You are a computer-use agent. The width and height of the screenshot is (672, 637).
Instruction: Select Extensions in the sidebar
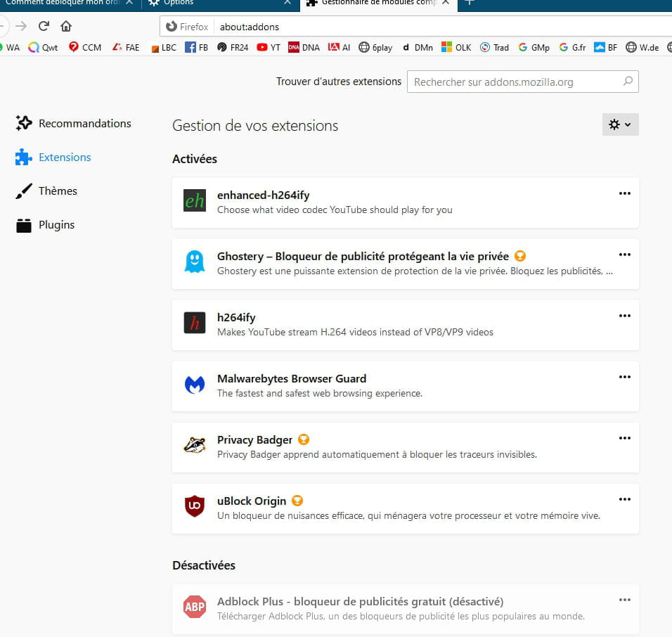pyautogui.click(x=53, y=157)
